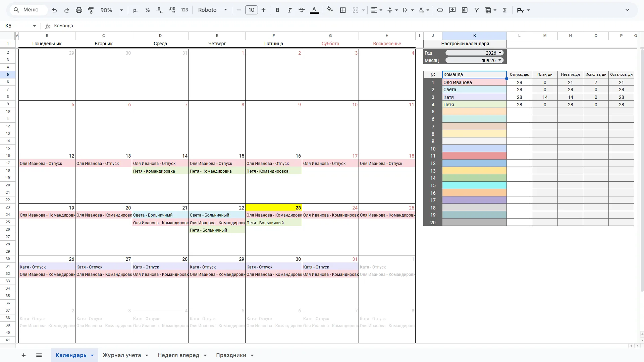Open the fill color bucket picker

(330, 10)
